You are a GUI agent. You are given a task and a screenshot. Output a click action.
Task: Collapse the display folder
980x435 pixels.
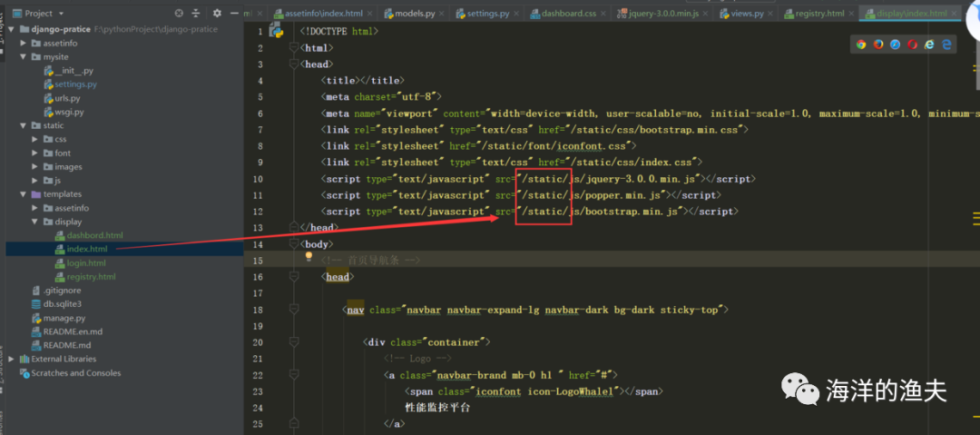[35, 222]
